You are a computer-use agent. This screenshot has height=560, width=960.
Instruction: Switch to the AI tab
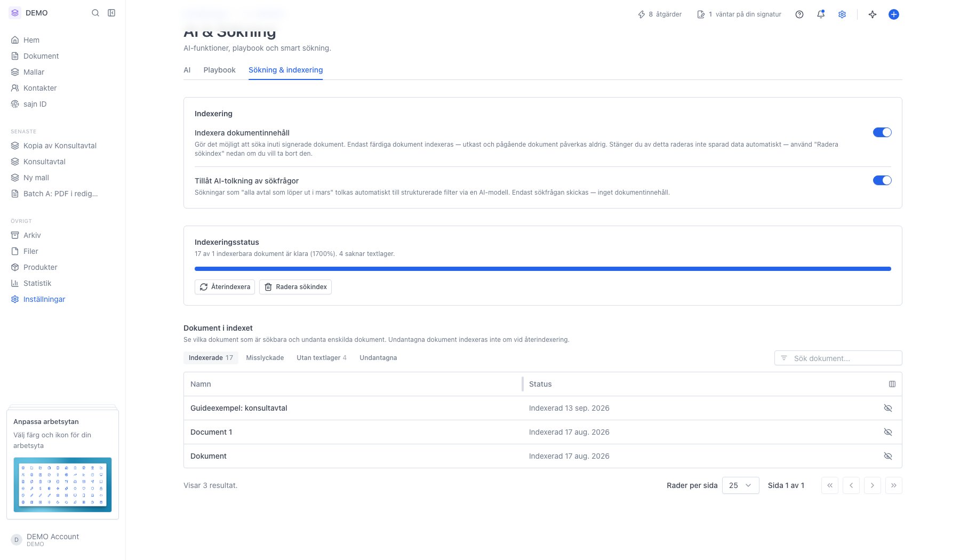187,70
